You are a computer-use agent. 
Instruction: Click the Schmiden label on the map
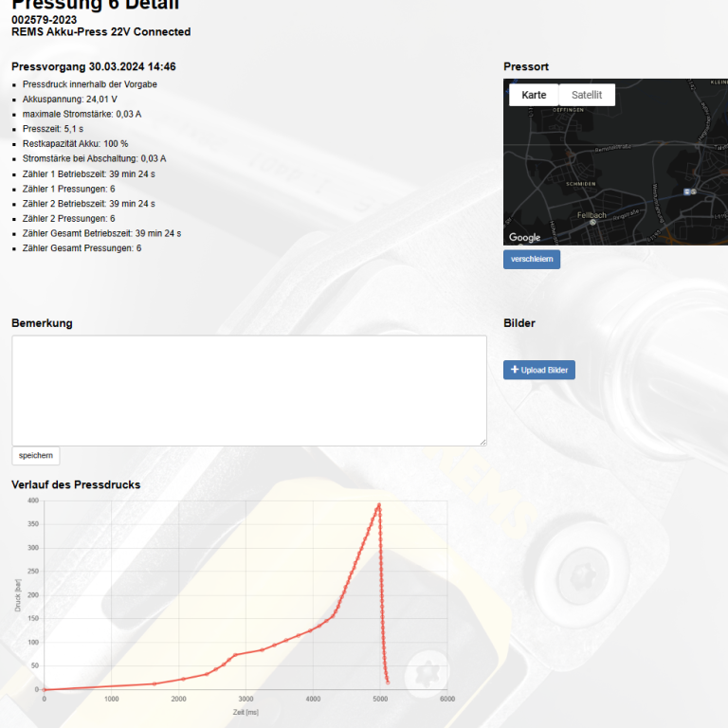580,184
